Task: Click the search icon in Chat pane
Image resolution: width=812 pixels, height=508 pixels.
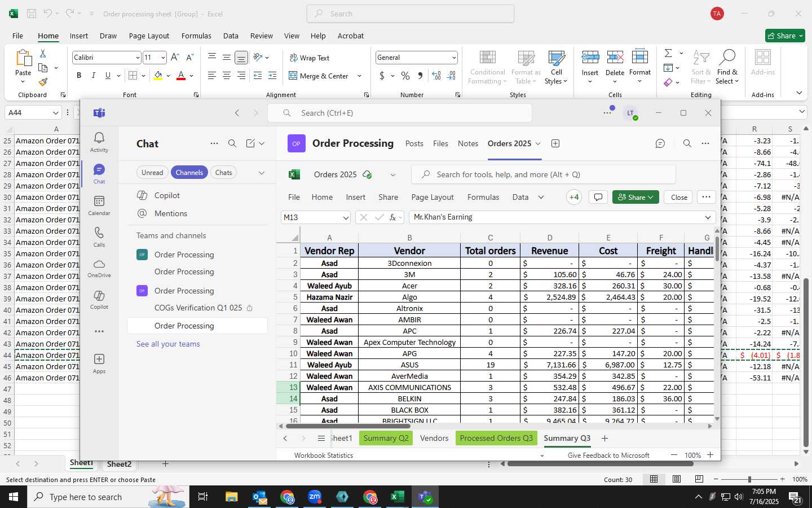Action: [x=232, y=143]
